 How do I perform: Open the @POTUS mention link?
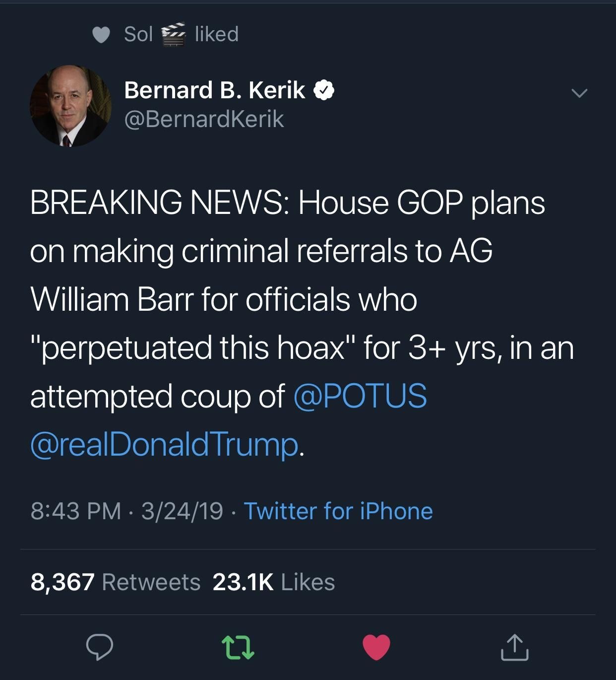(360, 396)
